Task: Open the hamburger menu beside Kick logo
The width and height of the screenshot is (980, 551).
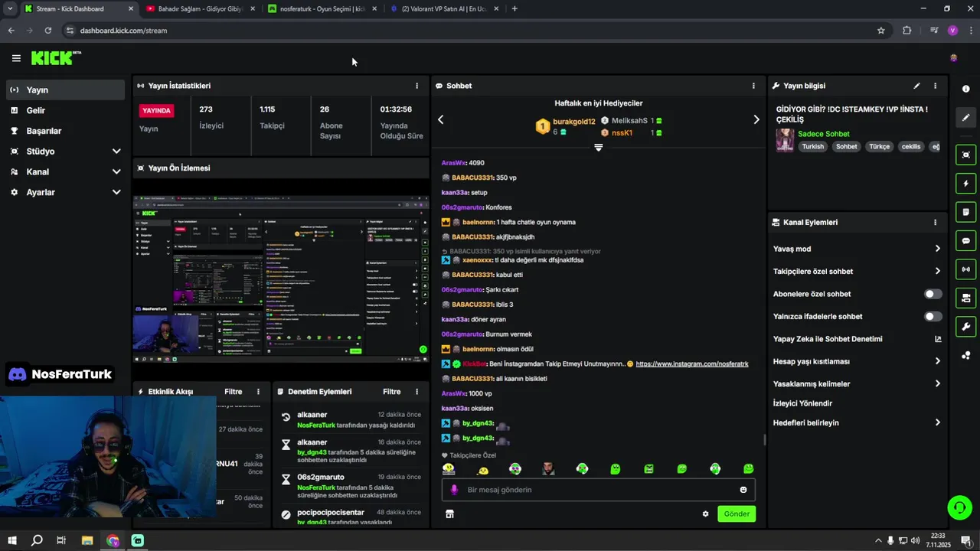Action: tap(16, 58)
